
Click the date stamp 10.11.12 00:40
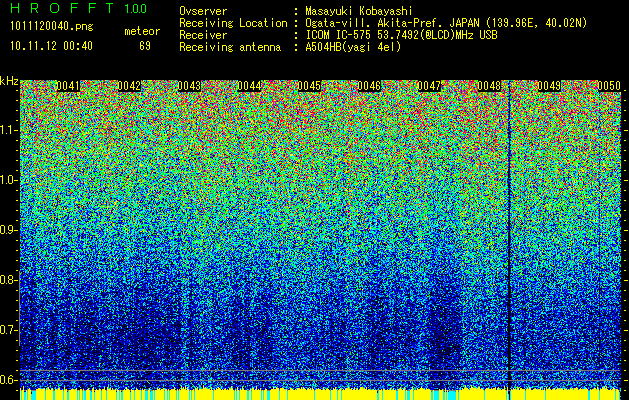click(51, 46)
